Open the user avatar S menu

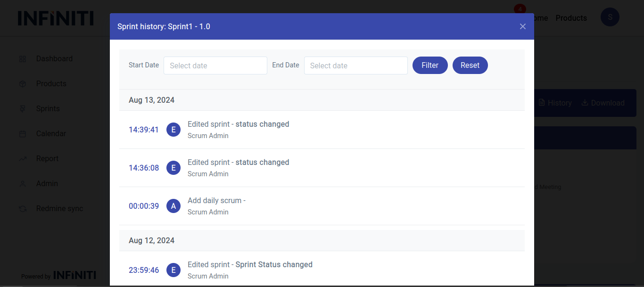[x=610, y=17]
